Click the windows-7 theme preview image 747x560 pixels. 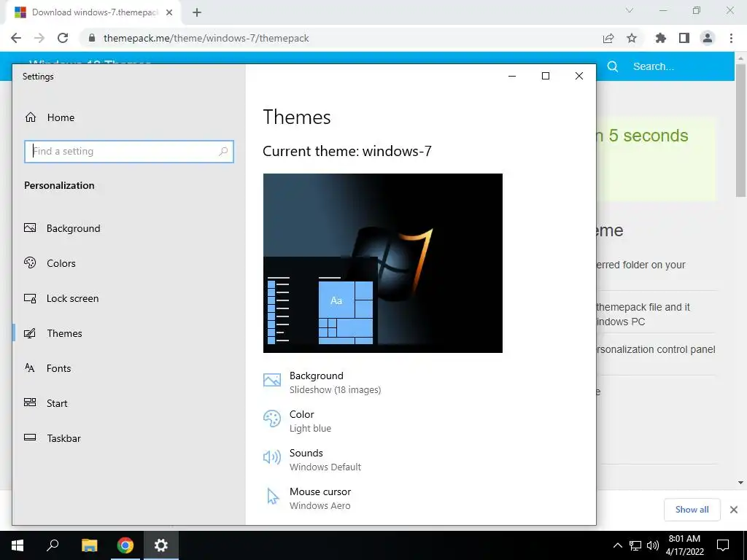click(x=382, y=262)
